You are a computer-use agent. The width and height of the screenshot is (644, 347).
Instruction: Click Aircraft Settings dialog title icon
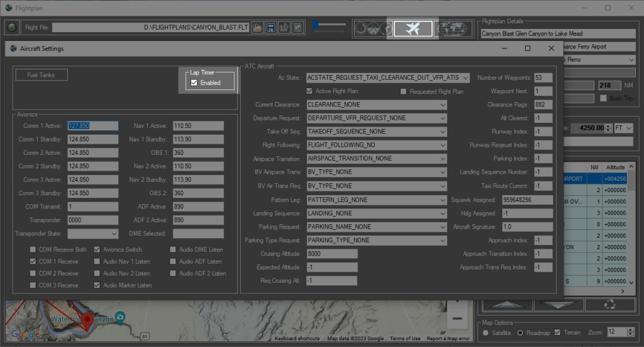tap(14, 48)
